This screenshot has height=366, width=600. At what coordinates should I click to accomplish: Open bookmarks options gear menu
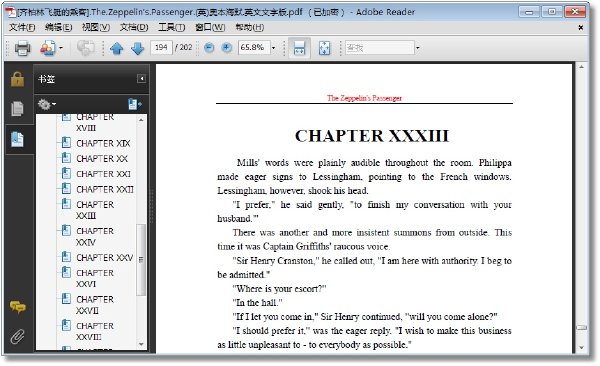pyautogui.click(x=47, y=104)
